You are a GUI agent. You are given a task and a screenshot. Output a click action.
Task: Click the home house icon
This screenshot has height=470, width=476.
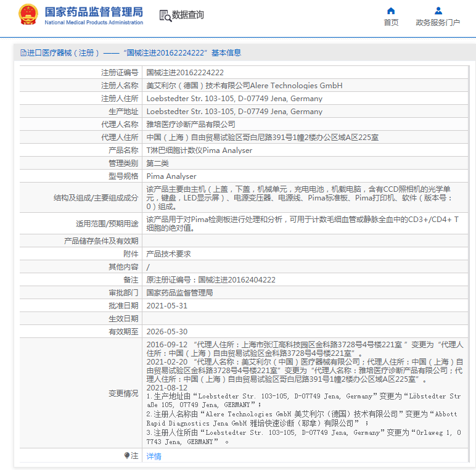[x=391, y=11]
